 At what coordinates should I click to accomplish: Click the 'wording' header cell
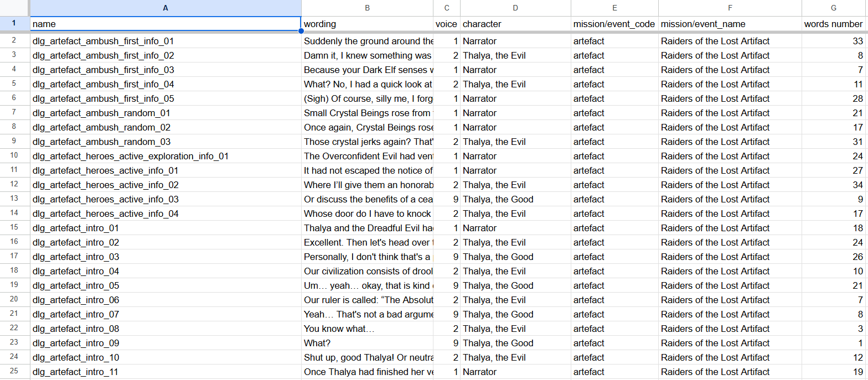(x=367, y=24)
